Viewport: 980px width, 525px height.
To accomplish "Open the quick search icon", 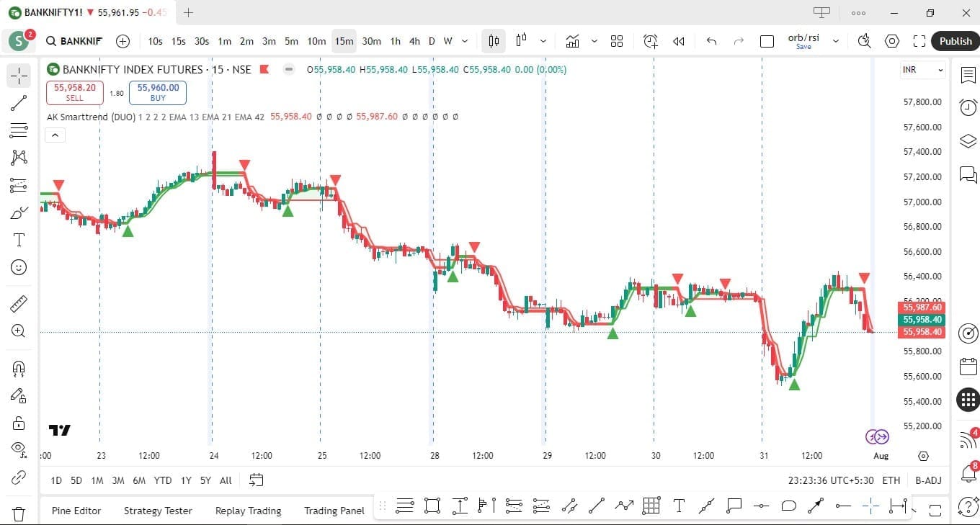I will [864, 41].
